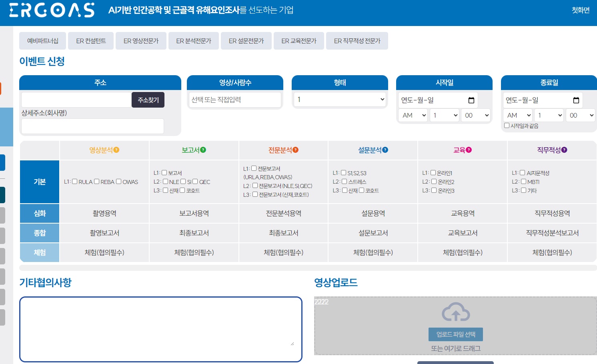This screenshot has width=597, height=364.
Task: Click the green help icon beside 보고서
Action: tap(203, 150)
